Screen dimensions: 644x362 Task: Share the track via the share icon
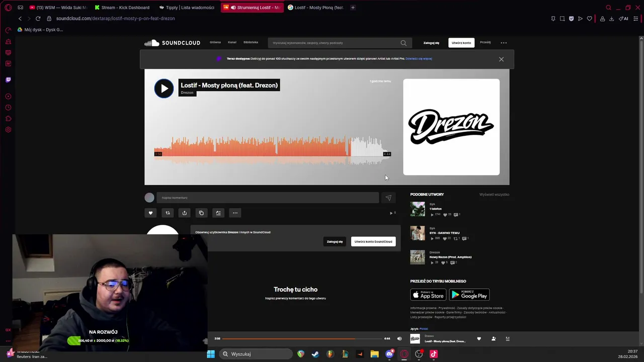tap(184, 213)
